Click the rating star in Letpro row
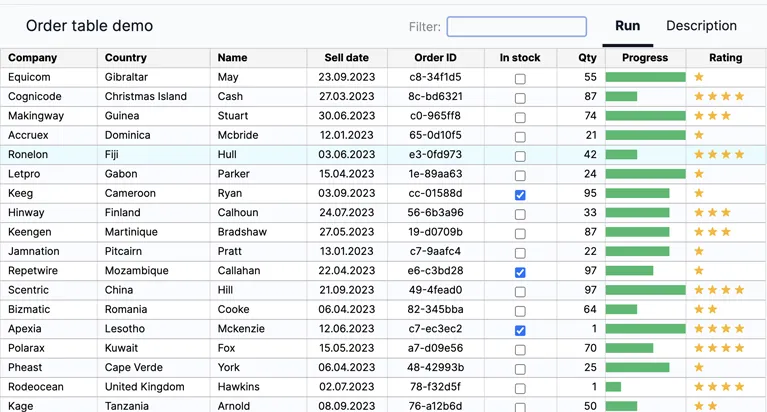 699,173
